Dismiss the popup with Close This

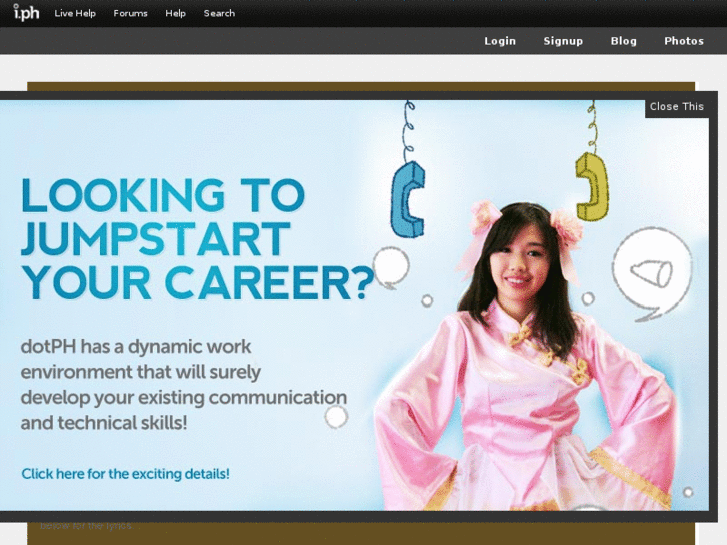click(676, 107)
